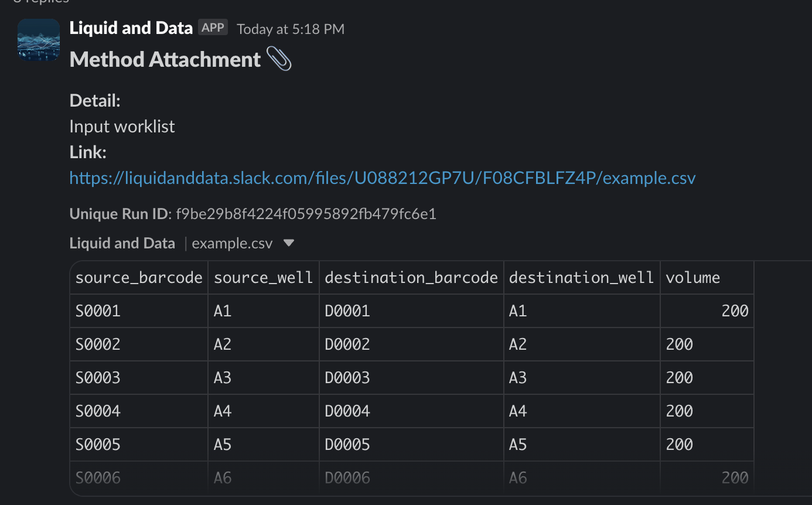Screen dimensions: 812x505
Task: Click the Liquid and Data app avatar
Action: [39, 39]
